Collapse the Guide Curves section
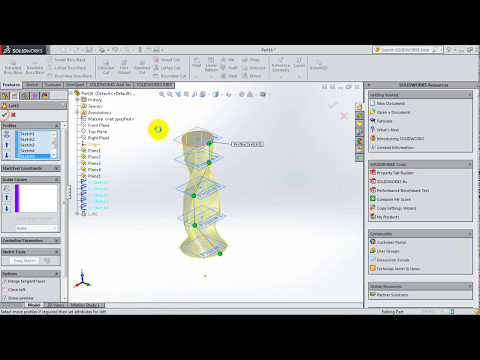Viewport: 480px width, 360px height. [56, 180]
